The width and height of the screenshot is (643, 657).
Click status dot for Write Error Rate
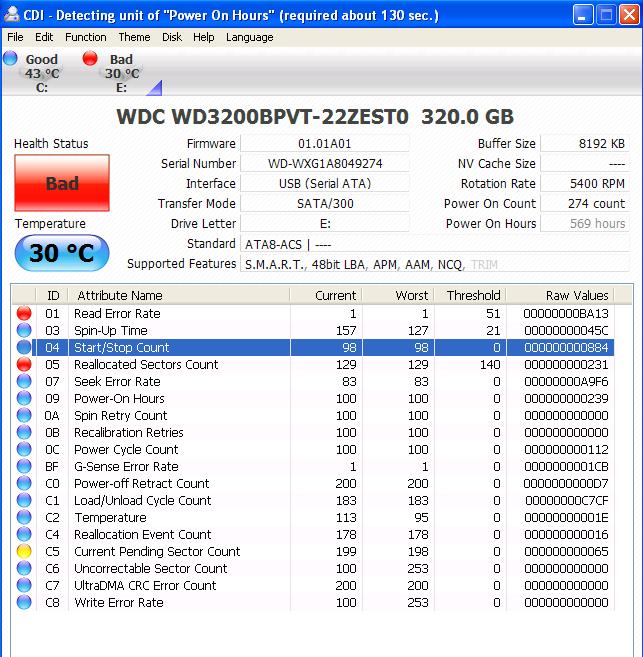[24, 602]
